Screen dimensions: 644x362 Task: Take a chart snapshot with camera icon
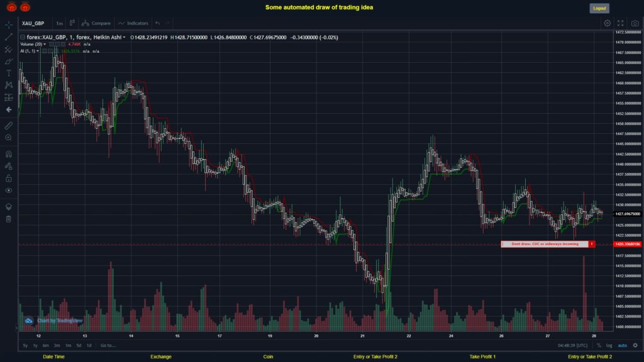[x=635, y=23]
